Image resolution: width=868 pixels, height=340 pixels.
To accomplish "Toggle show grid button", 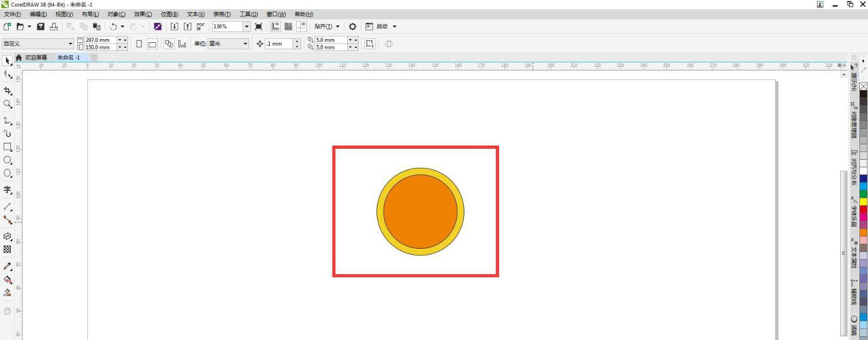I will 289,27.
